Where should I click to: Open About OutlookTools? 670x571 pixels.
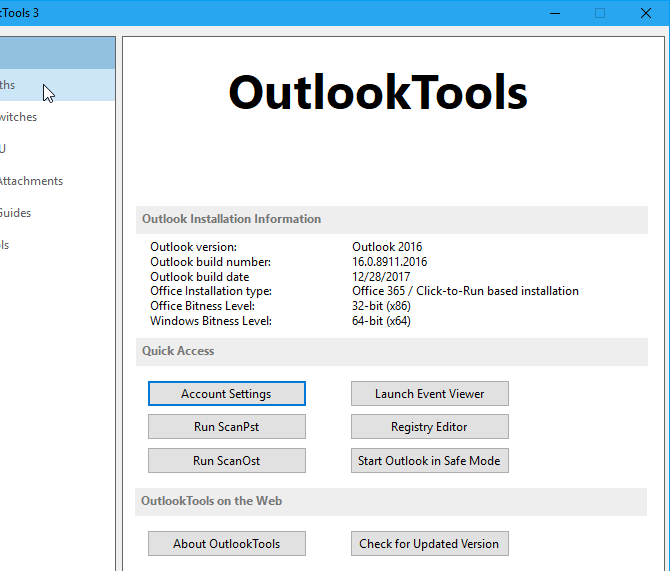pos(226,544)
